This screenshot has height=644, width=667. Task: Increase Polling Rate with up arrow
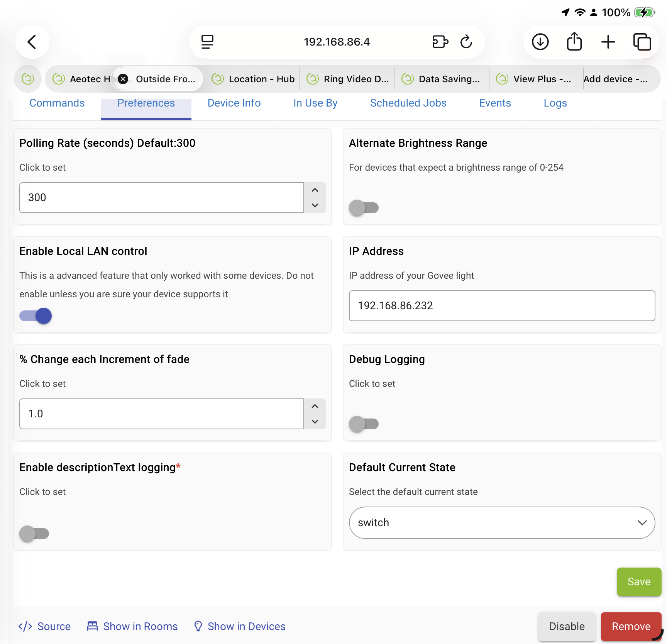click(x=315, y=190)
